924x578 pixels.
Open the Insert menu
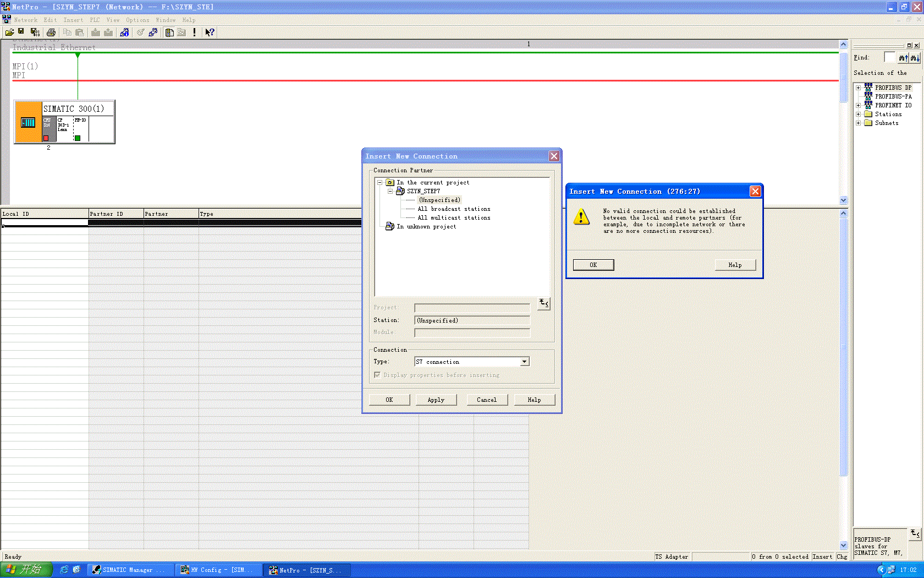pos(73,20)
